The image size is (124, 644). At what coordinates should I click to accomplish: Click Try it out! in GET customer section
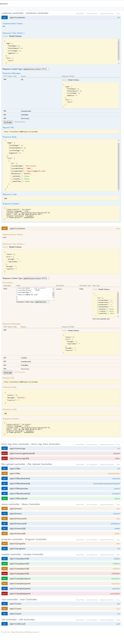(8, 122)
